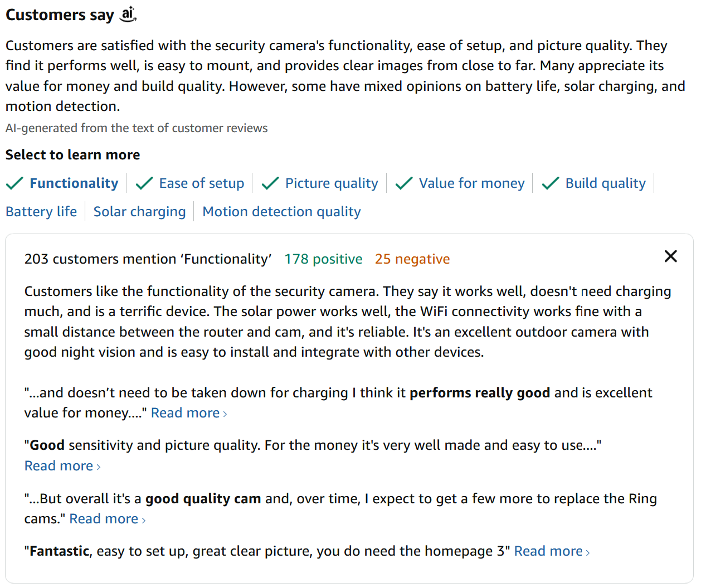Select the Functionality topic
The width and height of the screenshot is (701, 588).
point(74,183)
